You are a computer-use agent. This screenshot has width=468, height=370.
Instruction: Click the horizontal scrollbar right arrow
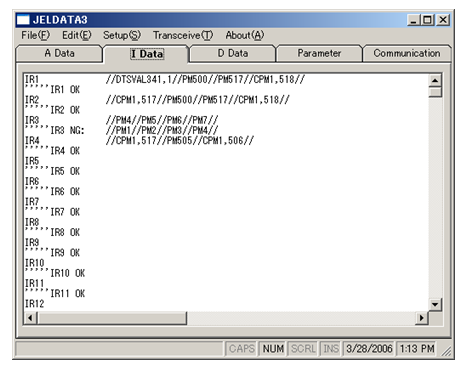[x=422, y=318]
